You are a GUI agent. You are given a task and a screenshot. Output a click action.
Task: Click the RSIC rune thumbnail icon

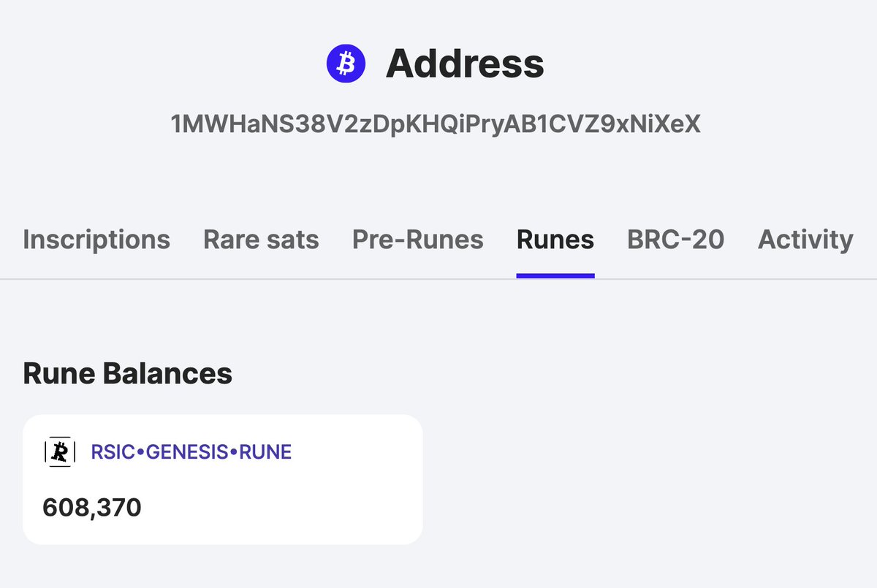click(x=60, y=452)
